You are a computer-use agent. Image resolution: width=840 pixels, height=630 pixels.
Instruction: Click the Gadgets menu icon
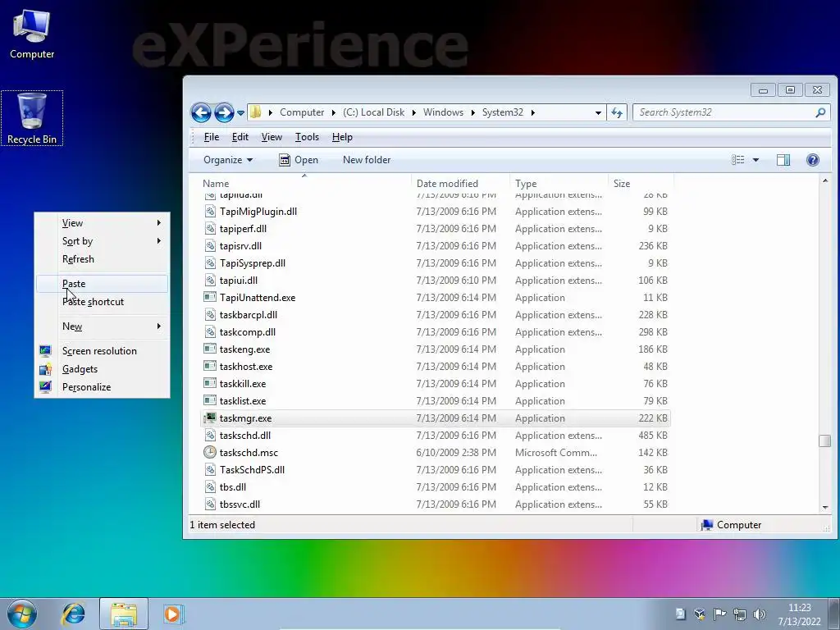(46, 369)
